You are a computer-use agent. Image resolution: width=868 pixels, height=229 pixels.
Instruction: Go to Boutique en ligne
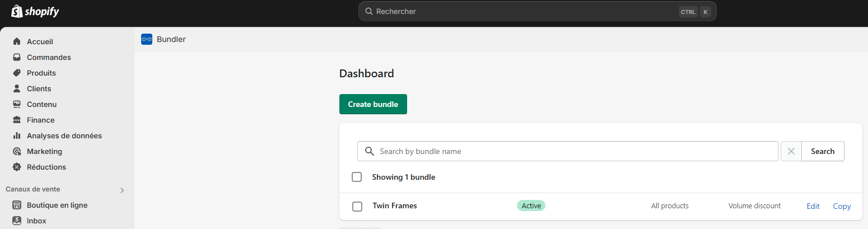point(57,205)
